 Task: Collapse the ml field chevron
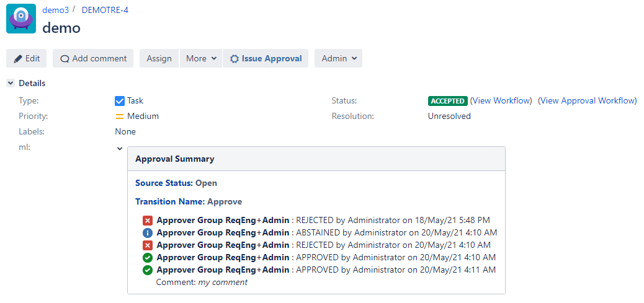coord(120,149)
